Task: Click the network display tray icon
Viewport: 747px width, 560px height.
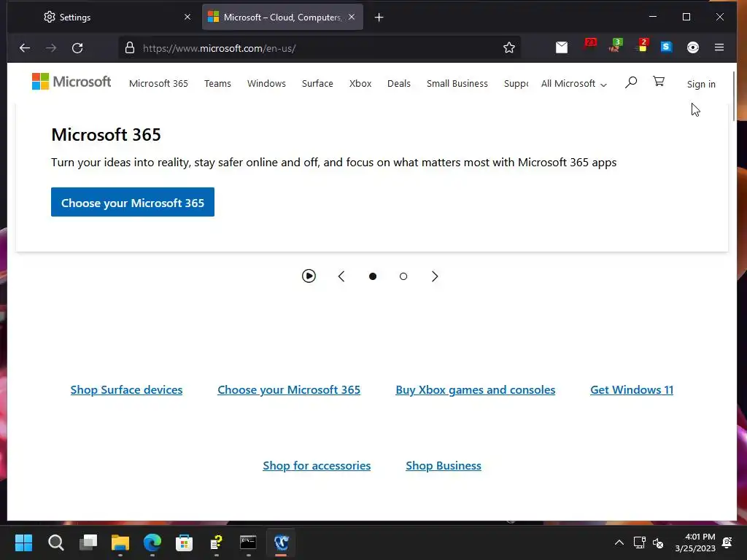Action: (639, 542)
